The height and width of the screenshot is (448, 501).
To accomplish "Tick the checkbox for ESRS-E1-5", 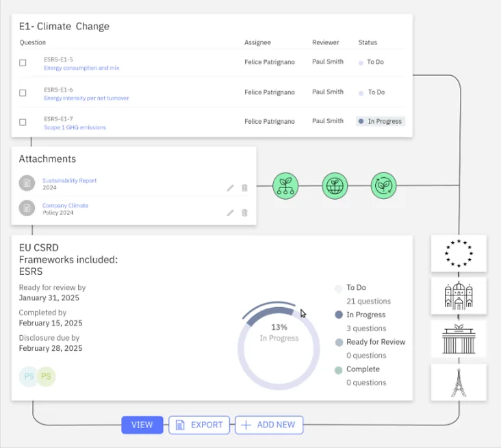I will [23, 63].
